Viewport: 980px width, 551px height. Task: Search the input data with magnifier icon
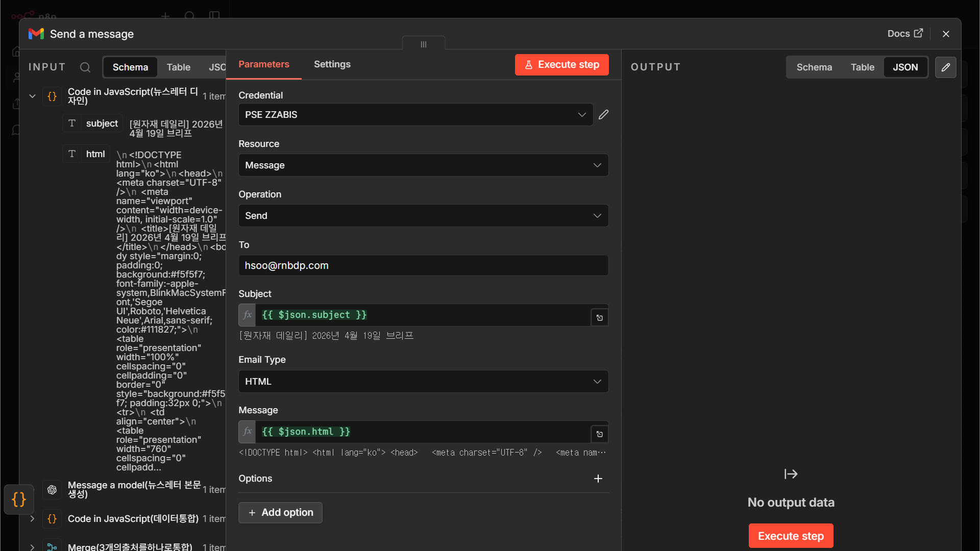(85, 67)
